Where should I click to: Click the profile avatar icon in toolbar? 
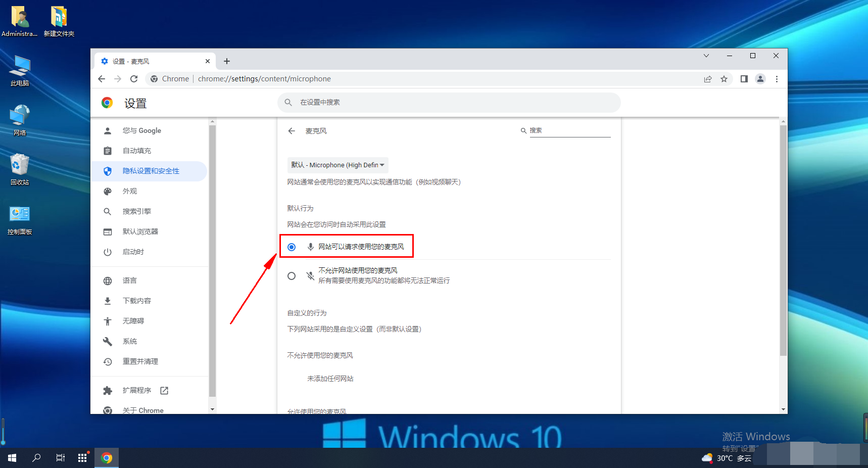(x=760, y=79)
